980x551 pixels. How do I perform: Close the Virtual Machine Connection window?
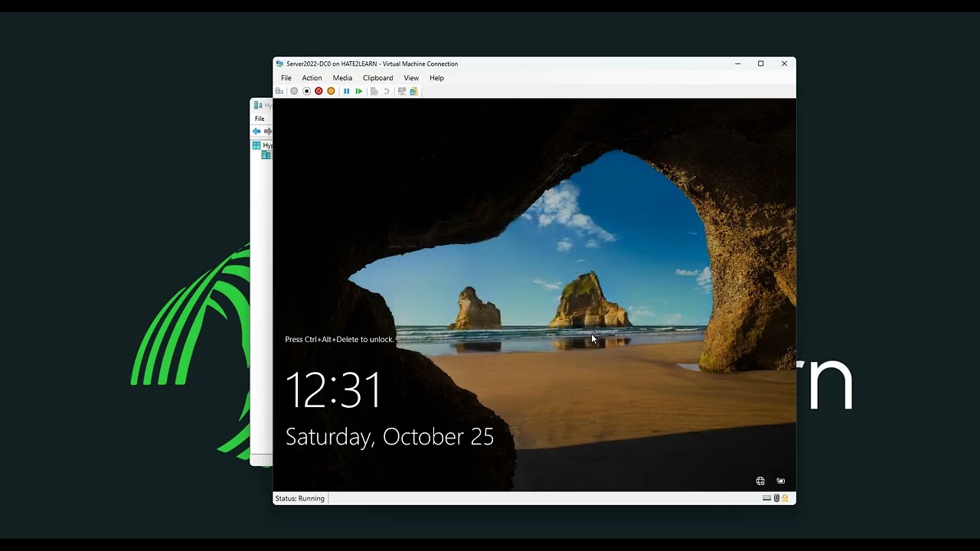(784, 64)
